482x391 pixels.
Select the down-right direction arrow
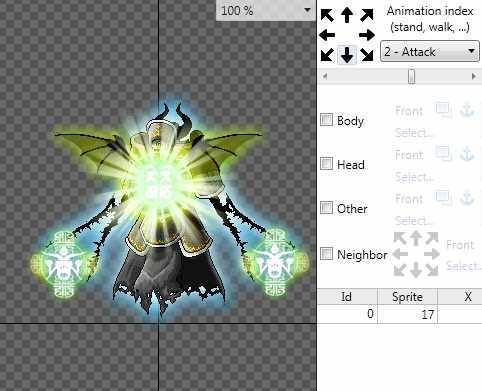pos(367,55)
